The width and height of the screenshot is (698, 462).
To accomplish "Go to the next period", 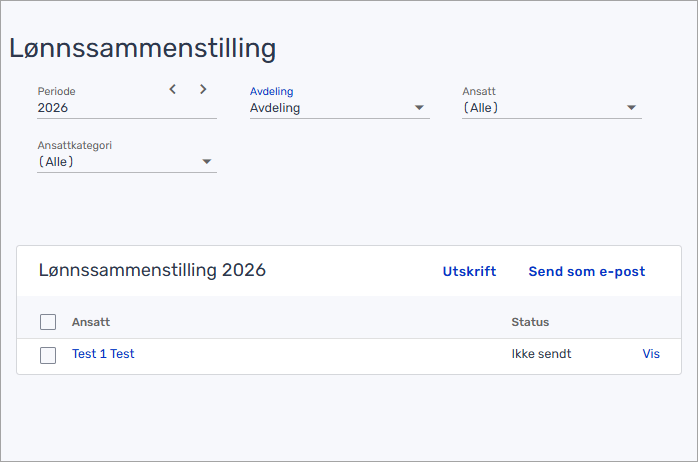I will point(203,89).
